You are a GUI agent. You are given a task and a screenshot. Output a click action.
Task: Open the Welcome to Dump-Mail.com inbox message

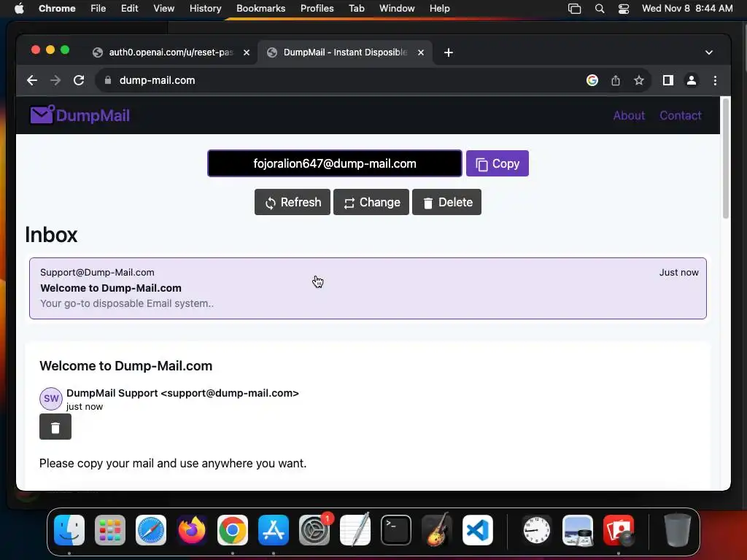point(368,289)
